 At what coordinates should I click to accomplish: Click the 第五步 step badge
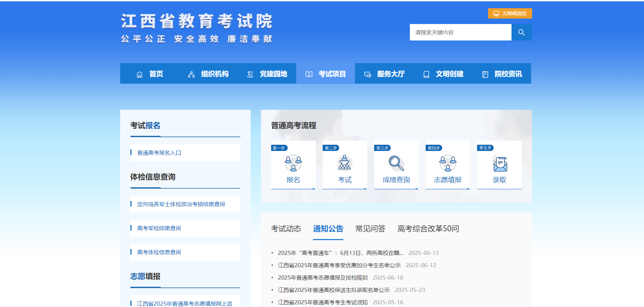point(485,148)
